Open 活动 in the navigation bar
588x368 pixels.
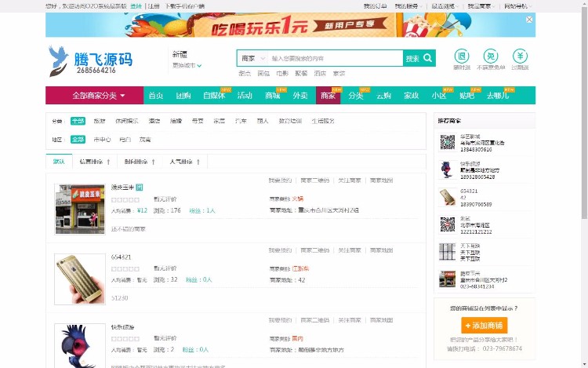245,95
